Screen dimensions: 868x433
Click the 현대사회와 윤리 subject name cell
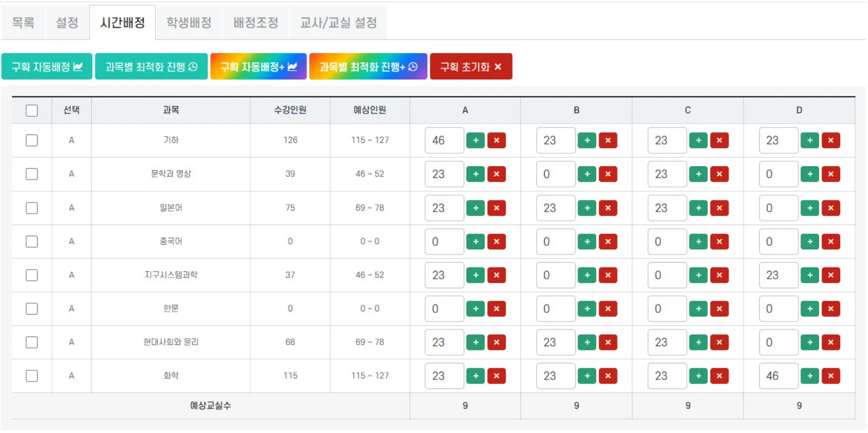(171, 342)
